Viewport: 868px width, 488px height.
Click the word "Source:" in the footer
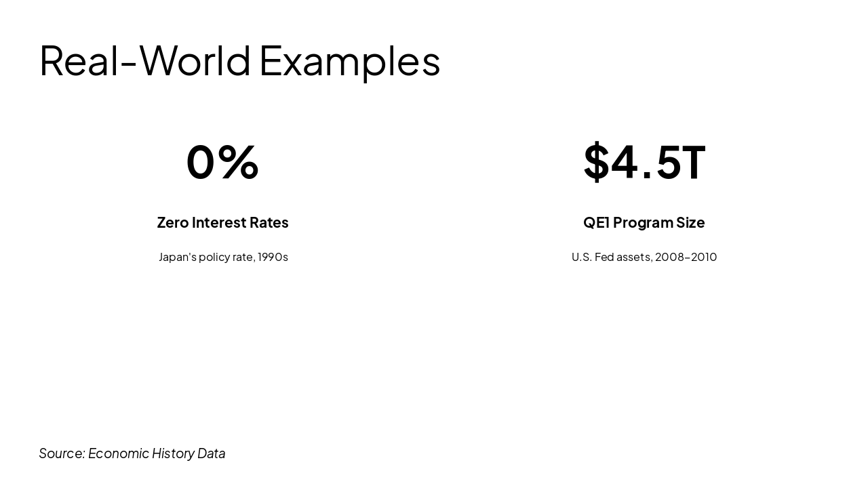click(x=62, y=453)
